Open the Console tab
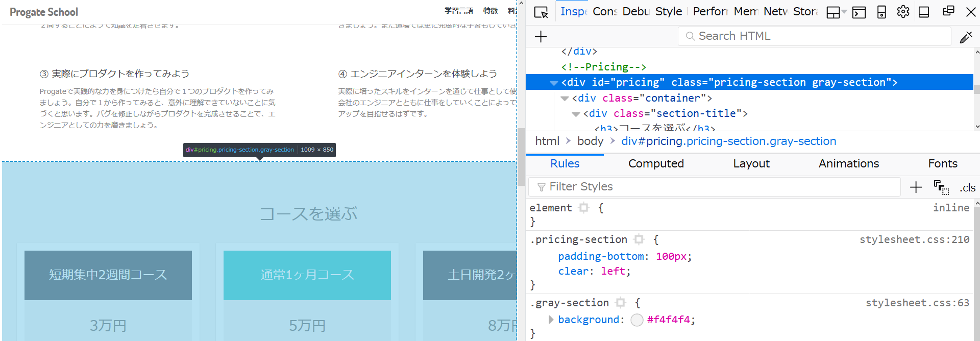This screenshot has height=341, width=980. (604, 11)
